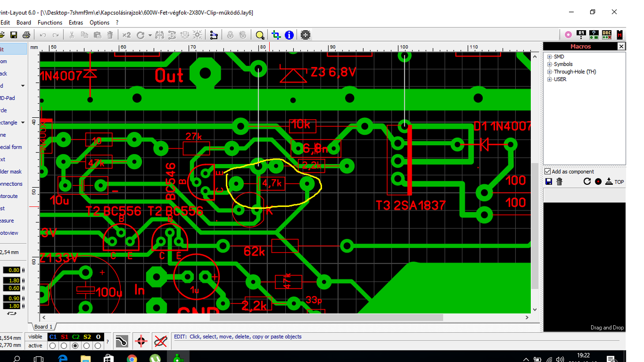Click the red crosshair icon in status bar
The height and width of the screenshot is (362, 644).
[141, 341]
